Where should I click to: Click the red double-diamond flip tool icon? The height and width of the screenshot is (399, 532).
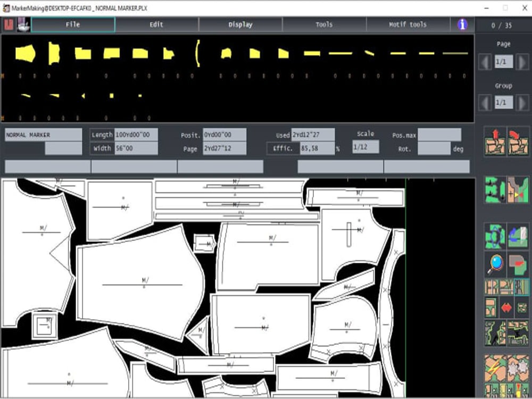[507, 307]
